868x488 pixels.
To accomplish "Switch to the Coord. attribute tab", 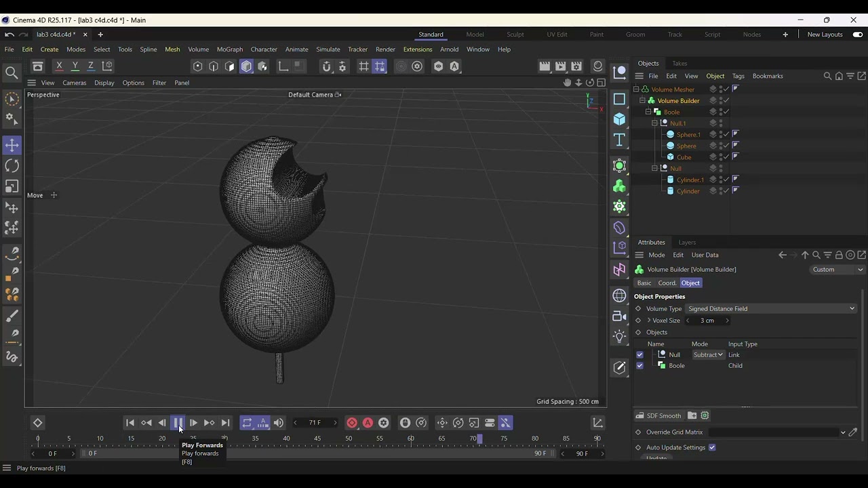I will (x=667, y=283).
